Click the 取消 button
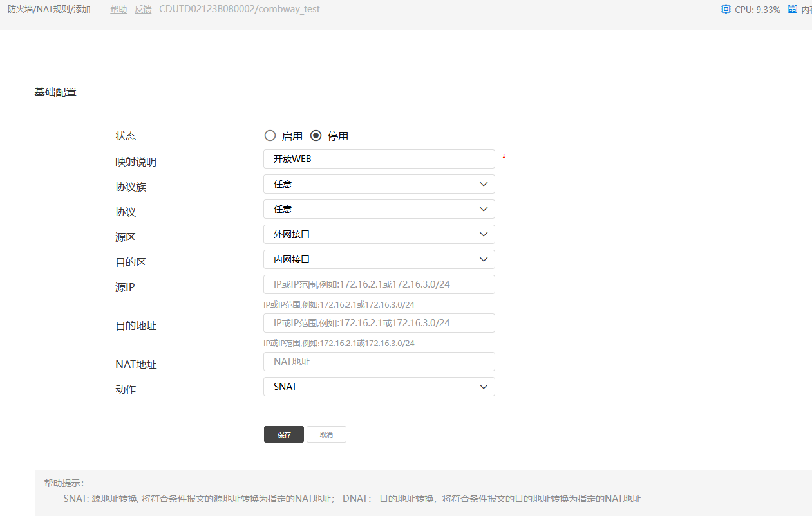 [x=326, y=434]
